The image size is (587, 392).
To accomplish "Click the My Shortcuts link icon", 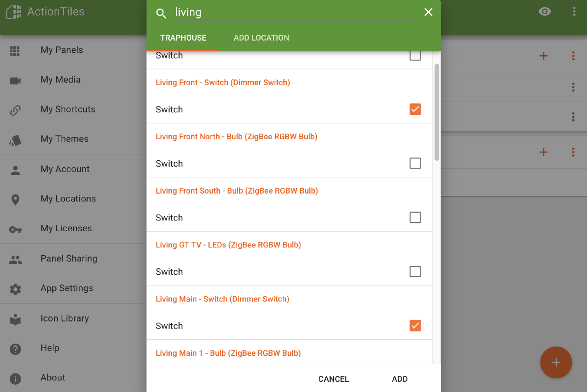I will 15,110.
